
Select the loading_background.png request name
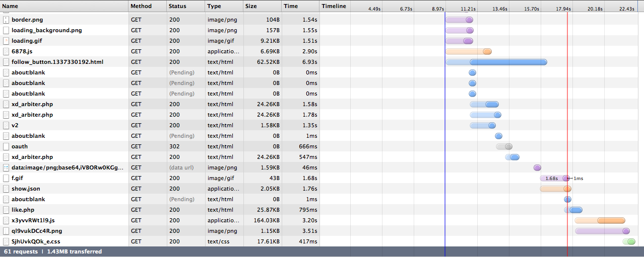tap(46, 30)
